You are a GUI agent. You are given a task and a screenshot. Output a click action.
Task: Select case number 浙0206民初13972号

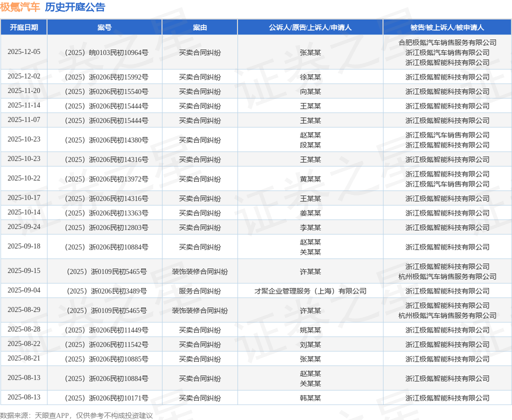pyautogui.click(x=104, y=179)
